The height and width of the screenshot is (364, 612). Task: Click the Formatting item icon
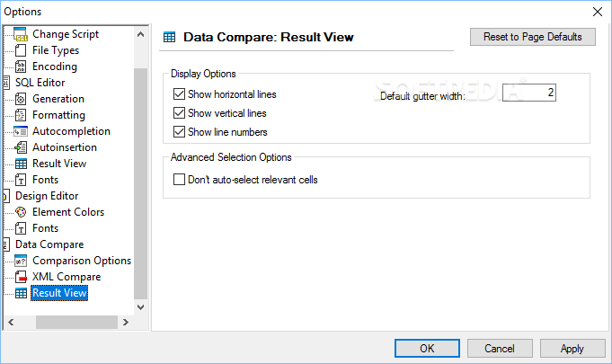click(x=22, y=115)
